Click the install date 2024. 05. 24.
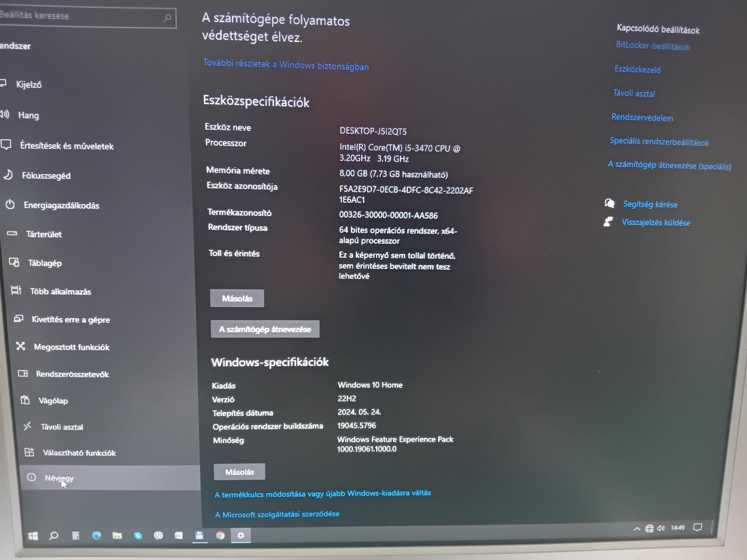The height and width of the screenshot is (560, 747). 359,412
